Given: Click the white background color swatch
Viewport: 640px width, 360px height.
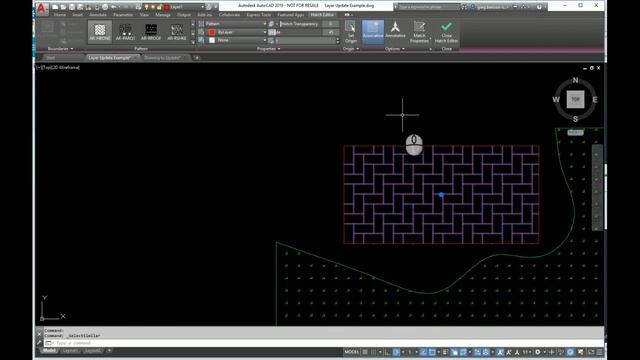Looking at the screenshot, I should pos(212,40).
